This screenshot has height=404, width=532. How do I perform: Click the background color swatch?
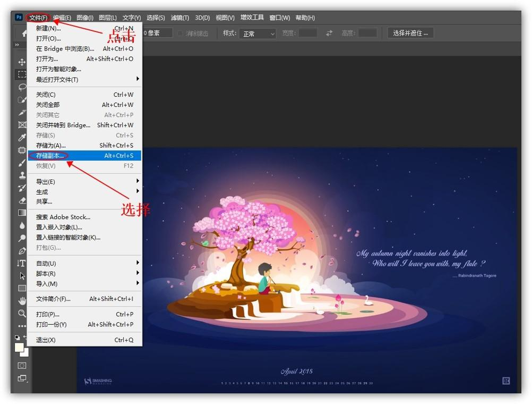25,353
